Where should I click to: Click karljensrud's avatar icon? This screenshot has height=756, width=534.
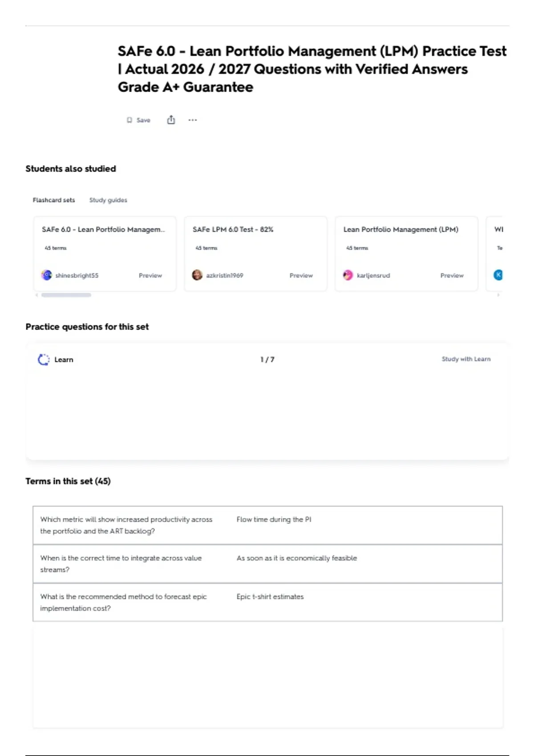[x=348, y=275]
